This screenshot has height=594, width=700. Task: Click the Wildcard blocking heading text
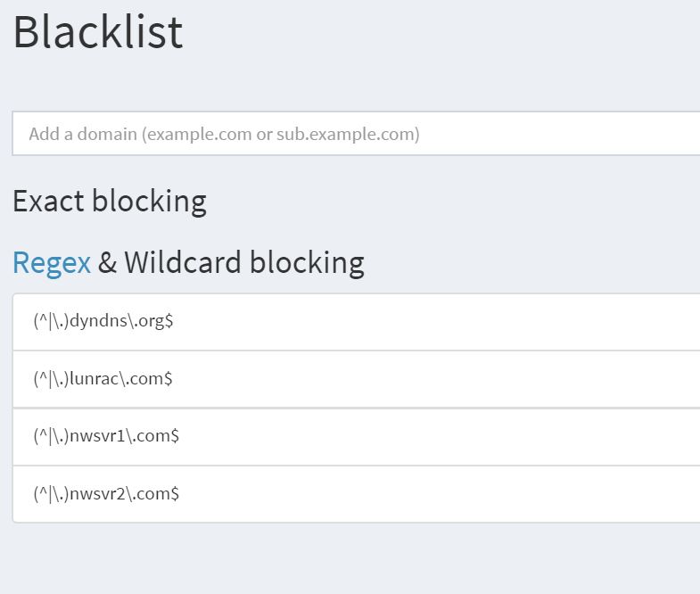pyautogui.click(x=244, y=262)
